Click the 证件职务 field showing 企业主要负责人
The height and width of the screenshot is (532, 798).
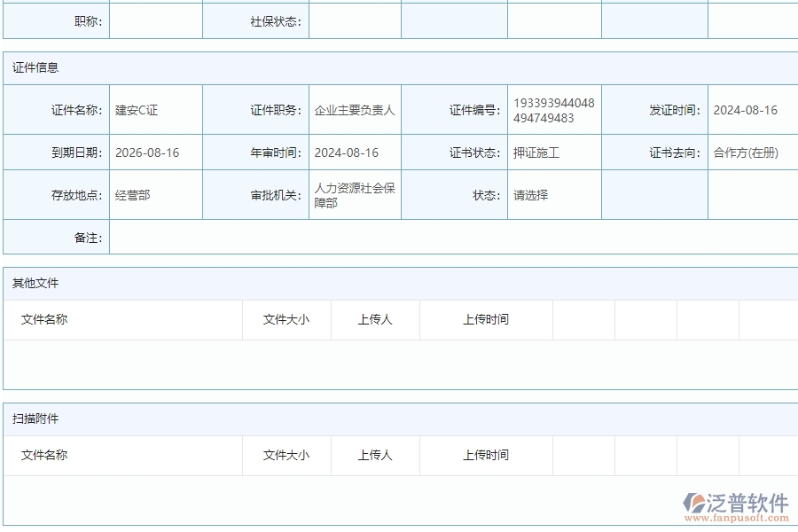coord(355,109)
